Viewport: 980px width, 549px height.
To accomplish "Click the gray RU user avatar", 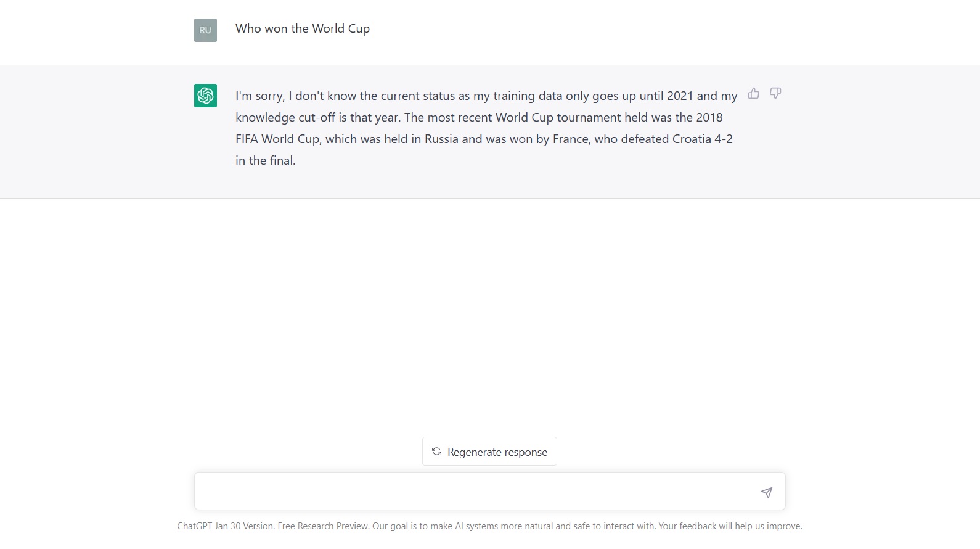I will (x=205, y=30).
